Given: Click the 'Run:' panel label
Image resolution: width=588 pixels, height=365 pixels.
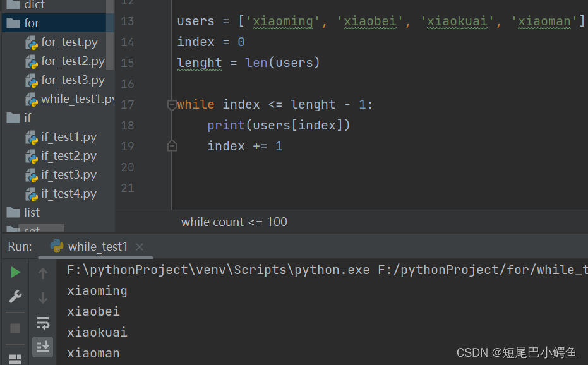Looking at the screenshot, I should 20,247.
